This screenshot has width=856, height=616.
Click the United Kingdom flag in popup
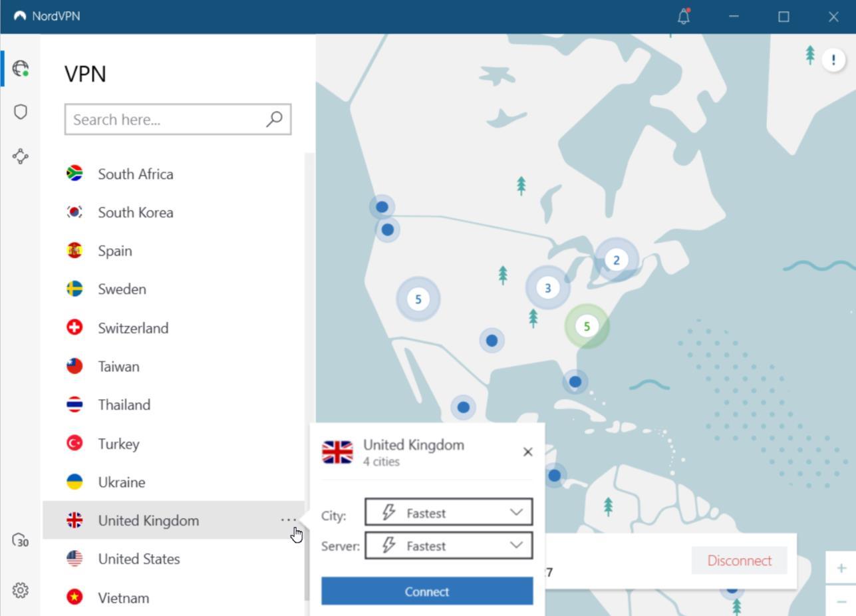tap(337, 452)
